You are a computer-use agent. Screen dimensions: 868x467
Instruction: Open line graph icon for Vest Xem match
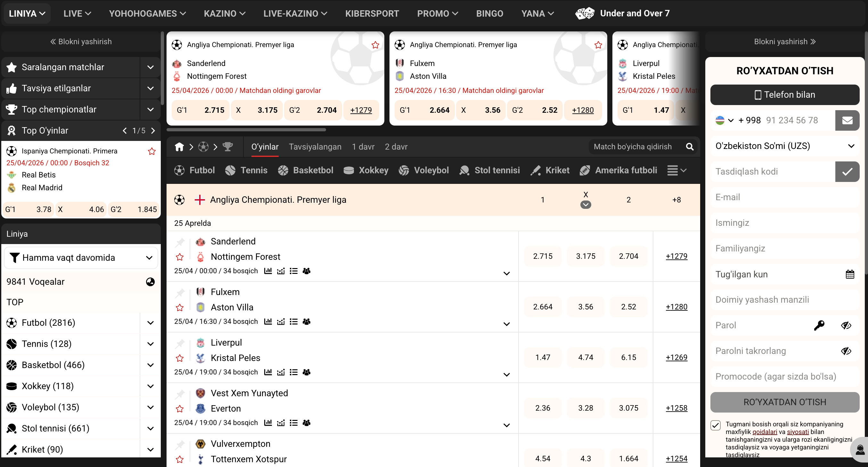tap(281, 423)
